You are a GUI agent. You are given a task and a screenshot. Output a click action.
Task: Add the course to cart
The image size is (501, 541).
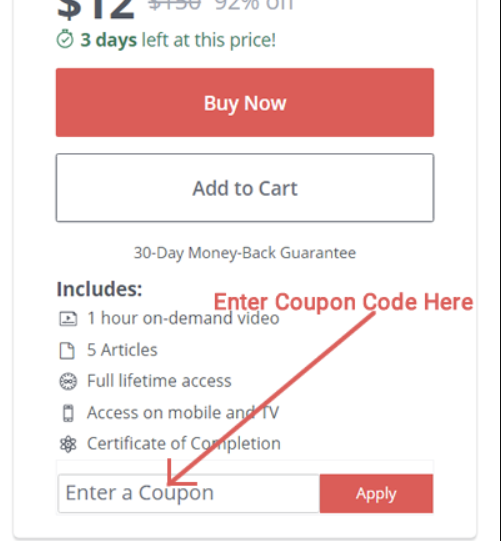click(x=245, y=188)
